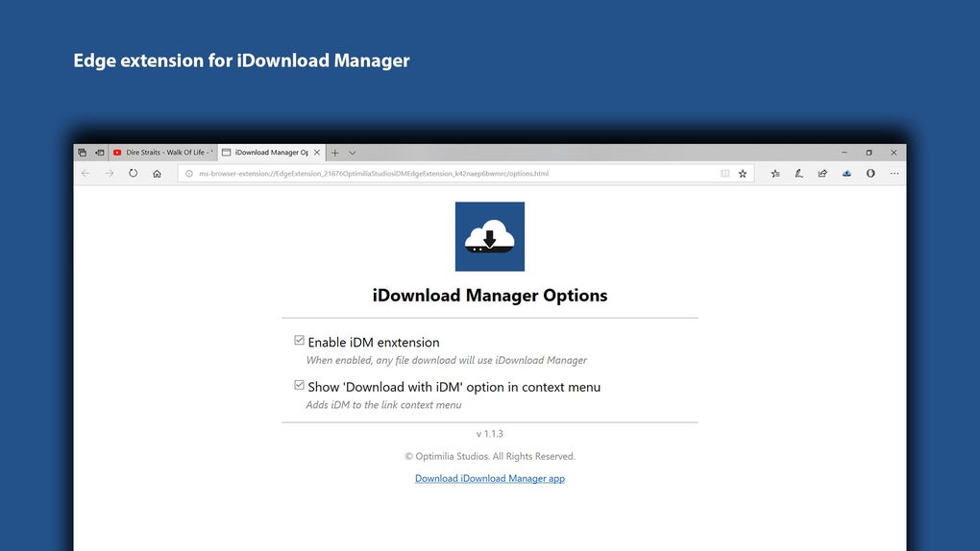This screenshot has height=551, width=980.
Task: Click the iDownload Manager cloud logo
Action: [x=490, y=237]
